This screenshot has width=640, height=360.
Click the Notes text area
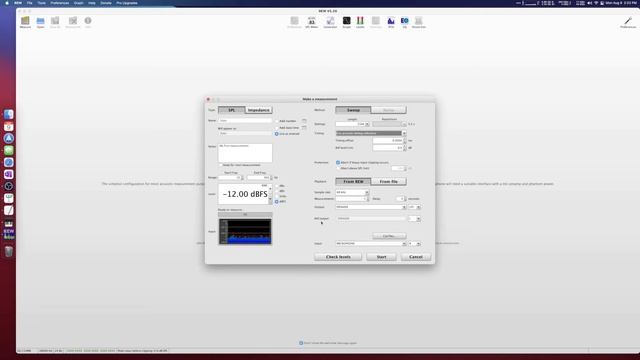pyautogui.click(x=245, y=153)
